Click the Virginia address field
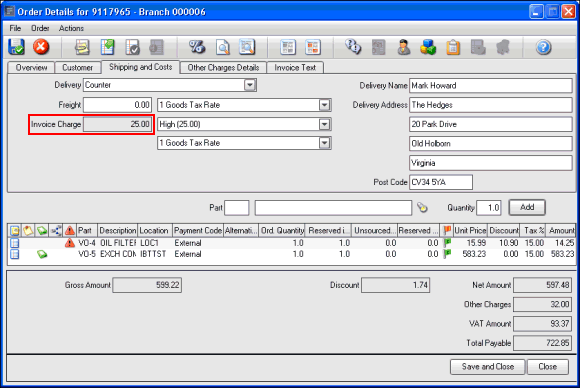 [490, 163]
